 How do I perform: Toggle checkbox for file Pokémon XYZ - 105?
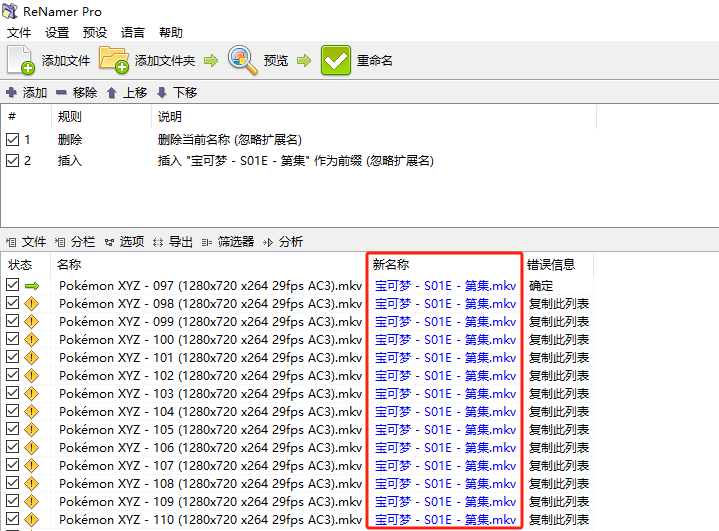(12, 429)
